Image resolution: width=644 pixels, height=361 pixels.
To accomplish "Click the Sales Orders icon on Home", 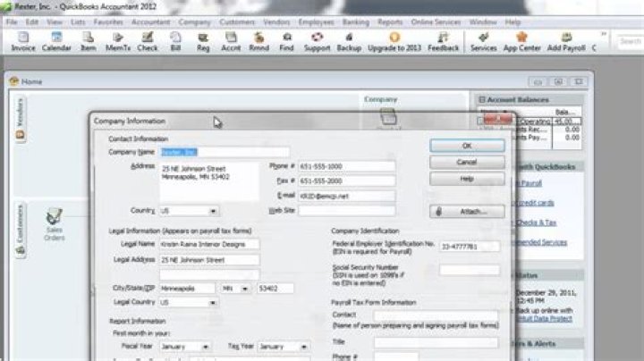I will (54, 223).
